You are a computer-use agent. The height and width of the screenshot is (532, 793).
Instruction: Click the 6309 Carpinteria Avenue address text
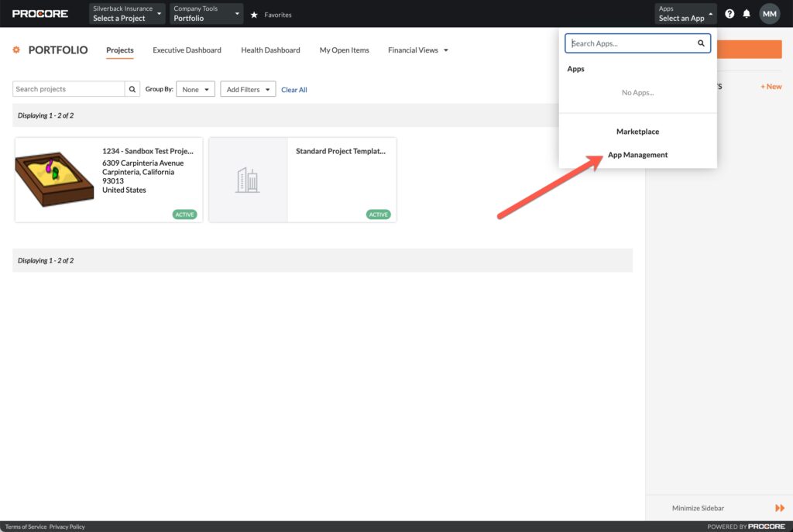point(142,163)
